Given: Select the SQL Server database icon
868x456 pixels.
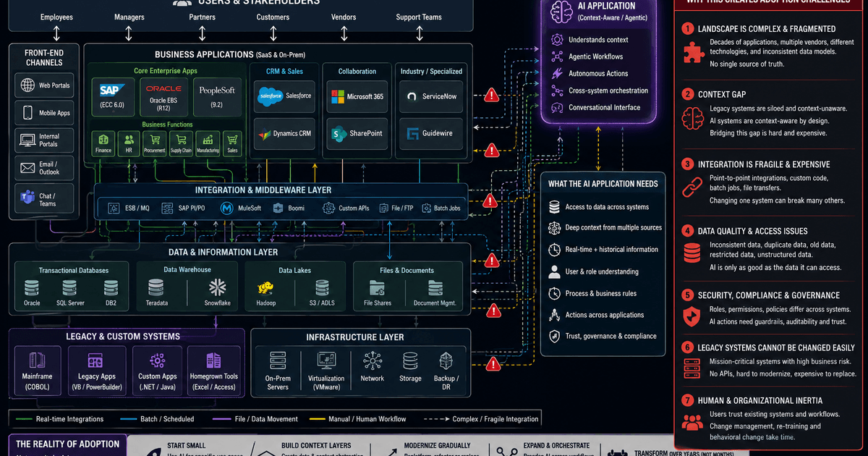Looking at the screenshot, I should (x=70, y=287).
